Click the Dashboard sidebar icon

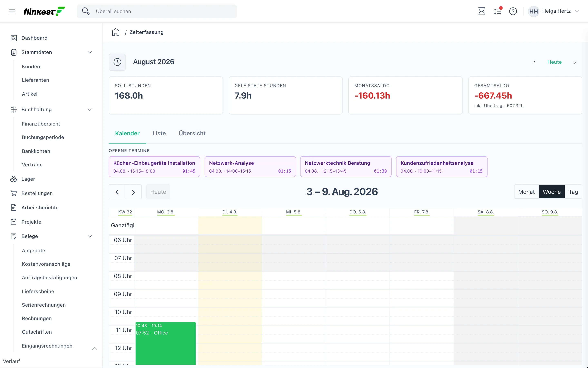14,38
